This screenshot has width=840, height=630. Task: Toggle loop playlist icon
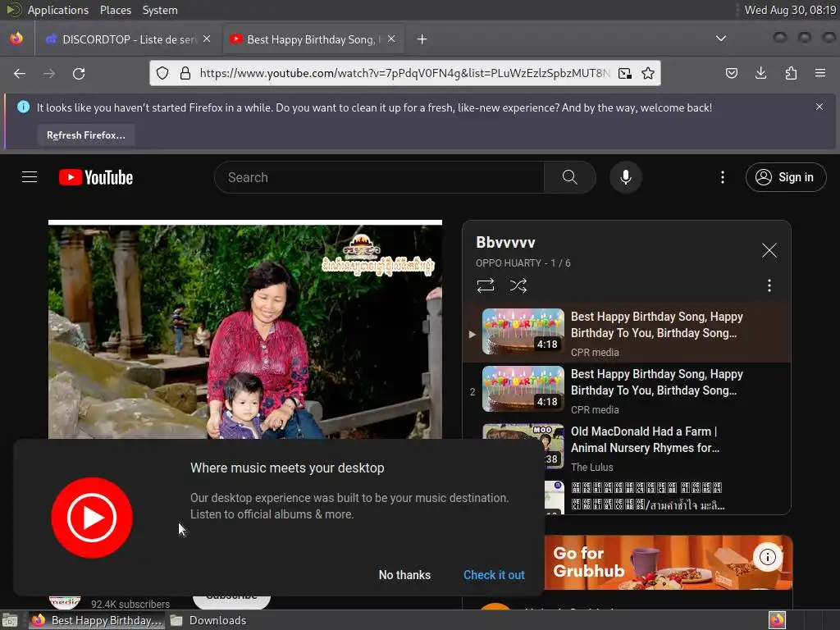pyautogui.click(x=486, y=285)
